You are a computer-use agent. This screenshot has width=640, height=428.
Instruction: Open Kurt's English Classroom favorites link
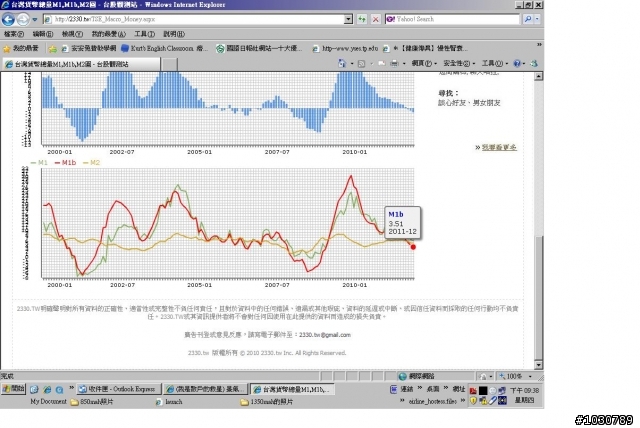point(164,49)
